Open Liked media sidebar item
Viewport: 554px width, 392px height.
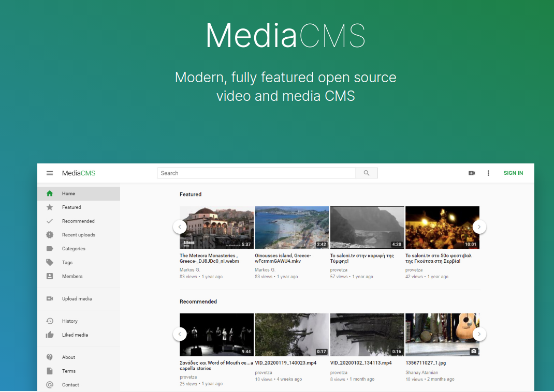click(79, 335)
